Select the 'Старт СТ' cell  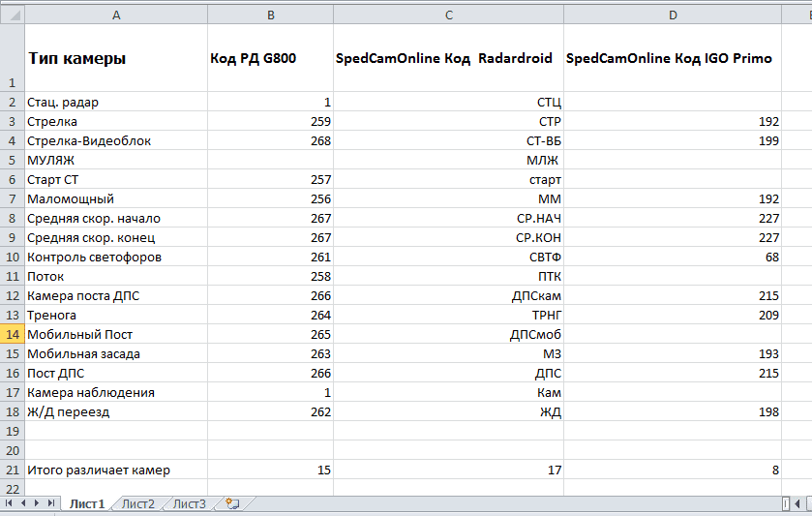116,180
